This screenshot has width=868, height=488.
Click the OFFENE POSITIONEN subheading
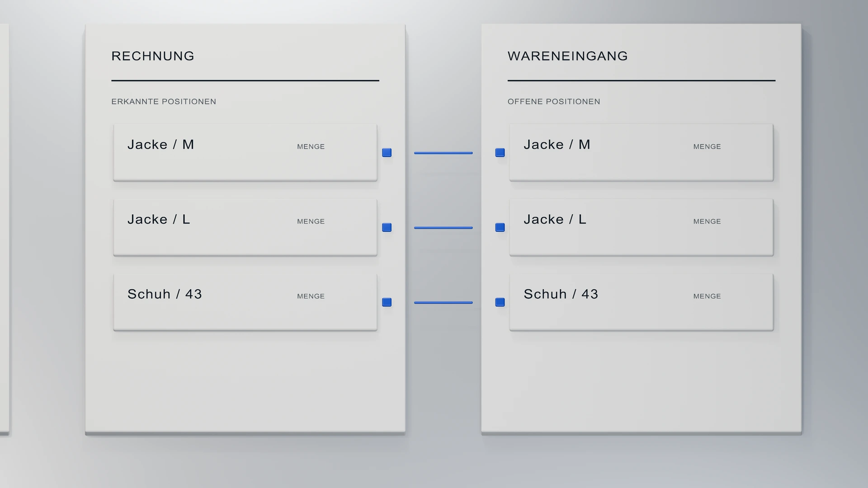pyautogui.click(x=554, y=102)
